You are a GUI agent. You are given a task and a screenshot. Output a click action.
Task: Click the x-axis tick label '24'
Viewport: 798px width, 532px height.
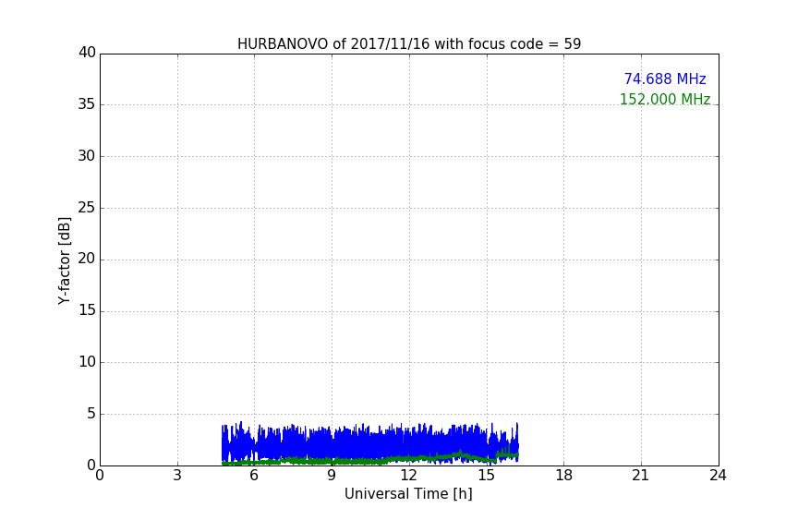(x=718, y=476)
